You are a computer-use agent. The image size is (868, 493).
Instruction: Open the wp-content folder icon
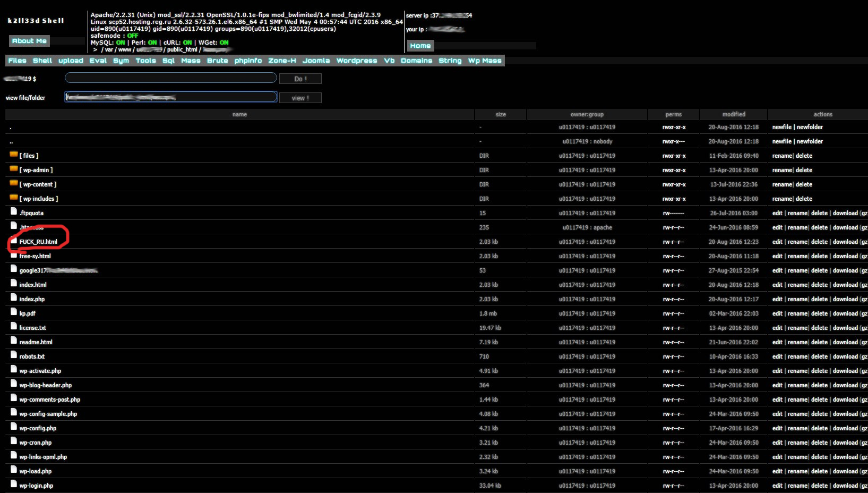pyautogui.click(x=14, y=183)
